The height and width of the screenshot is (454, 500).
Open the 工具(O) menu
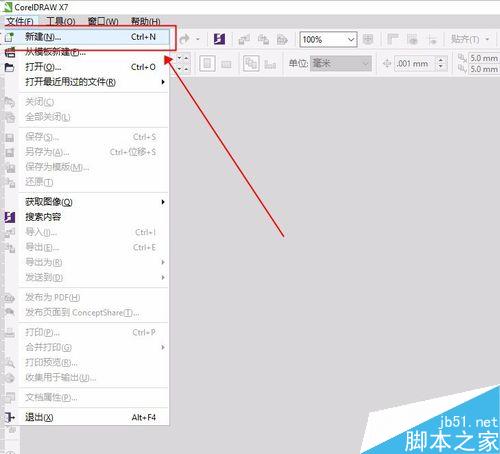click(61, 22)
